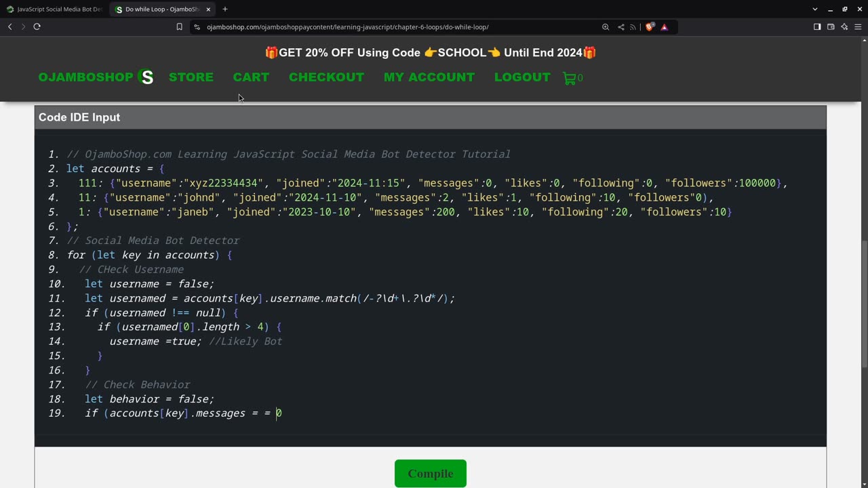Click the 20% OFF promo banner text
This screenshot has width=868, height=488.
coord(431,53)
